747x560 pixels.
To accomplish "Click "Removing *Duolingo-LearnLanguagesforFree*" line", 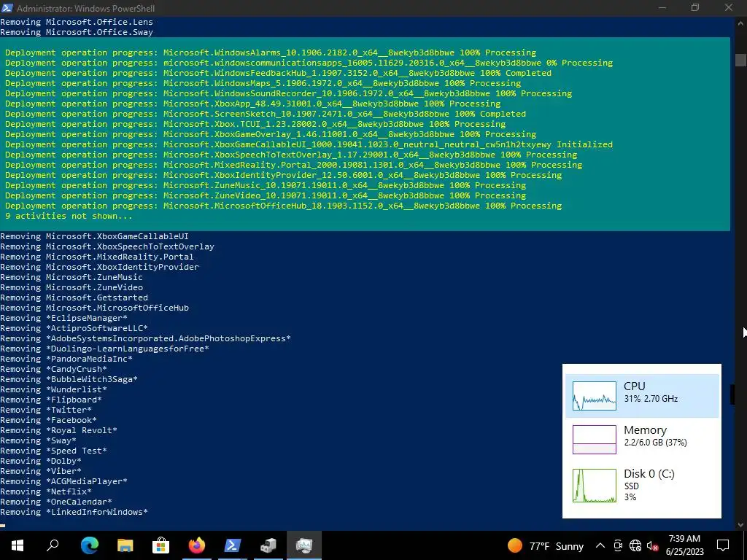I will pyautogui.click(x=105, y=349).
